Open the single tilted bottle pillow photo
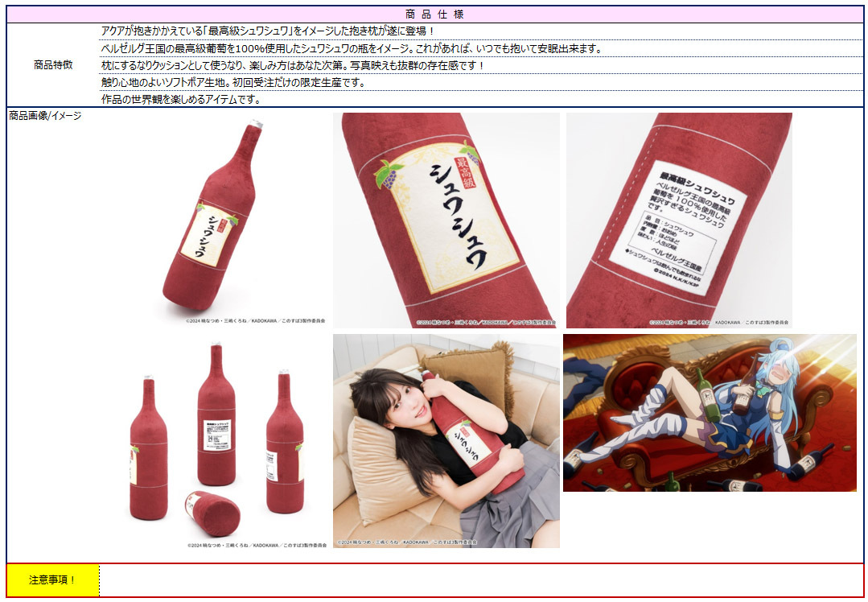 click(x=217, y=221)
